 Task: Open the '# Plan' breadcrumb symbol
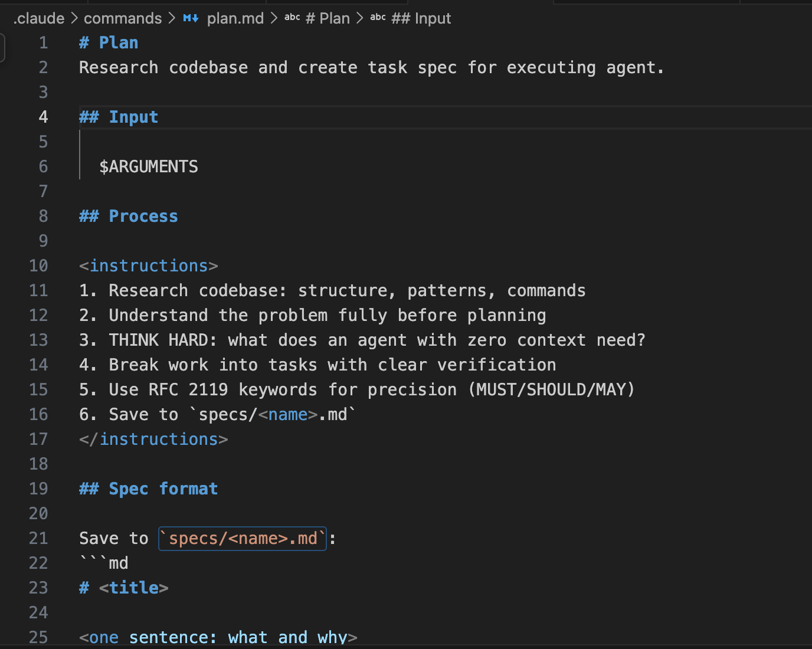coord(328,18)
